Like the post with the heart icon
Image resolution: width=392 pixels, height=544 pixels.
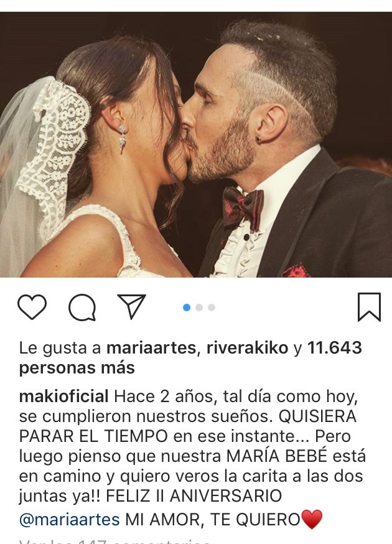pos(32,307)
